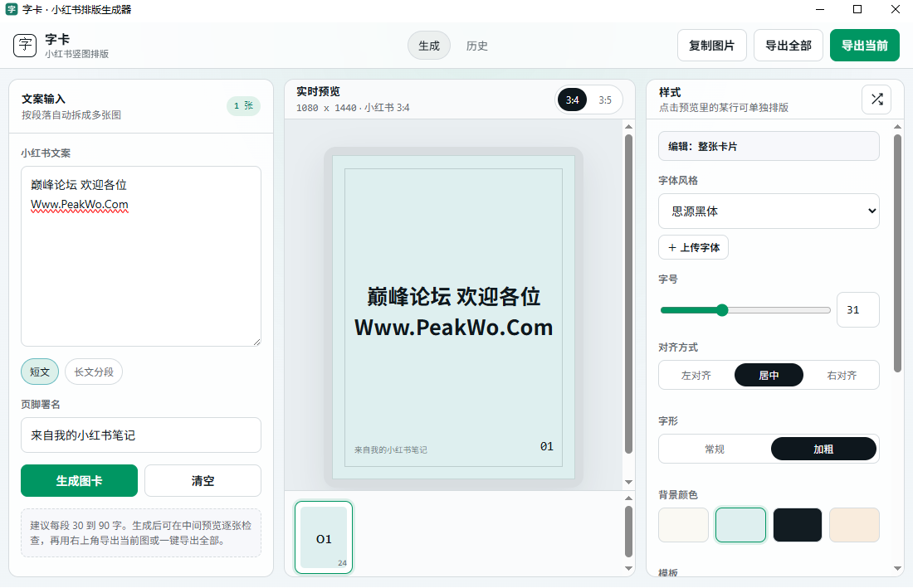Pick the off-white background swatch
The width and height of the screenshot is (913, 588).
click(x=684, y=525)
